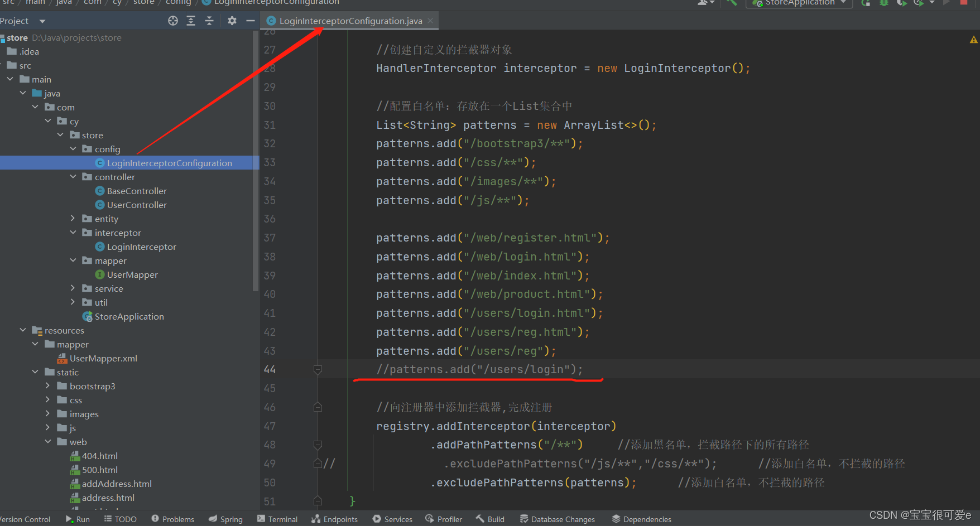Viewport: 980px width, 526px height.
Task: Collapse the java folder
Action: [x=23, y=93]
